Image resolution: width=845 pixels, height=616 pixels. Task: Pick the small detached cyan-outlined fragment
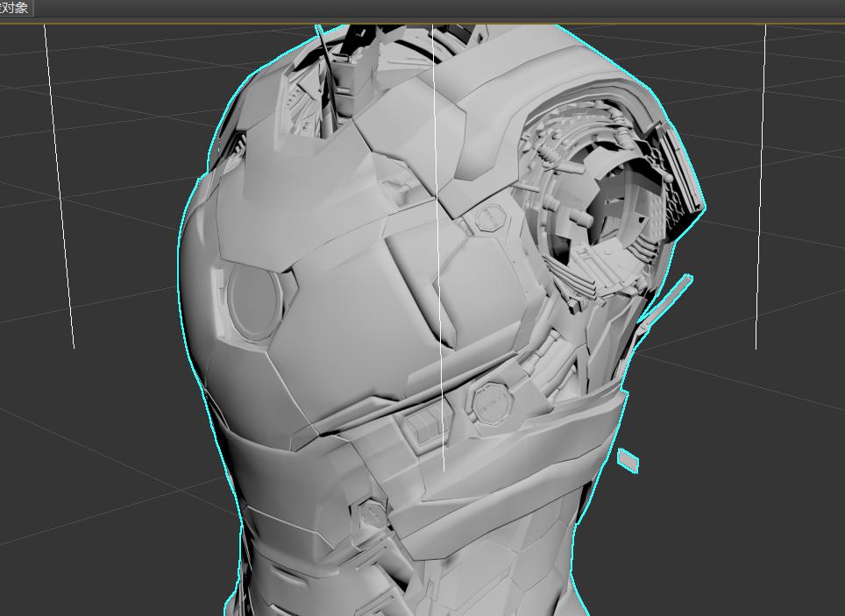(628, 461)
